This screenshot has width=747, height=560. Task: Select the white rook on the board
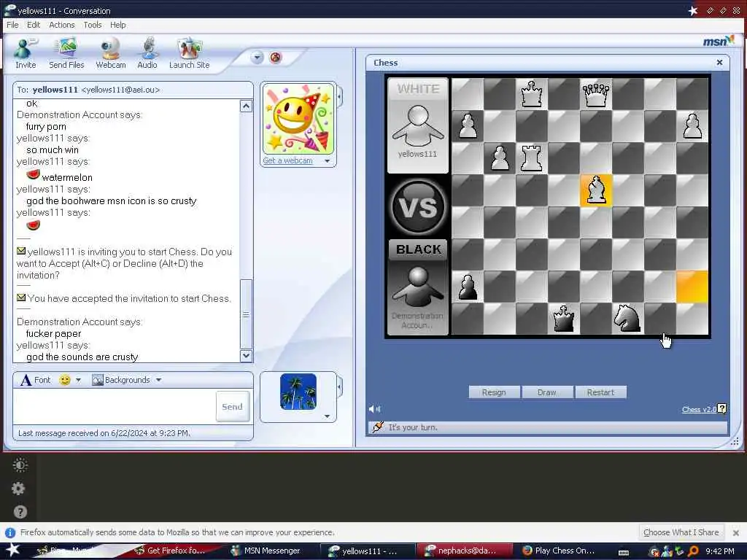coord(531,158)
